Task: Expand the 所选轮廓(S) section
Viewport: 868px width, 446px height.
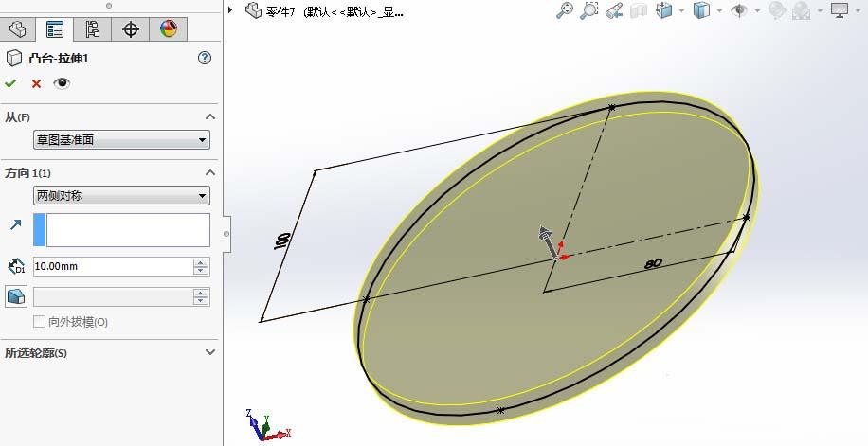Action: click(210, 352)
